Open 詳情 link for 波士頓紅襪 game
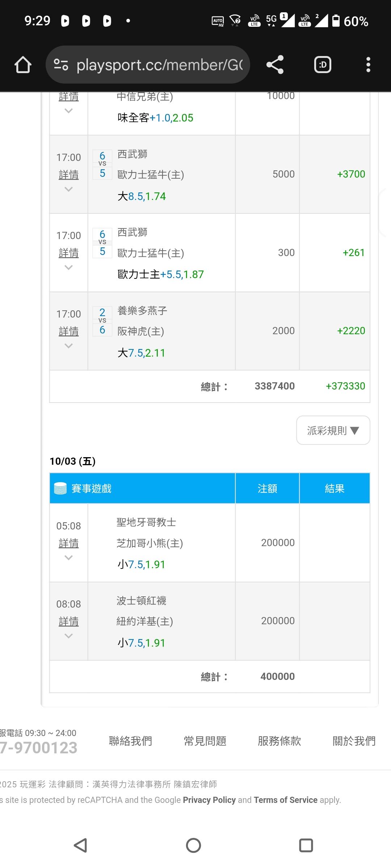391x868 pixels. click(x=68, y=621)
